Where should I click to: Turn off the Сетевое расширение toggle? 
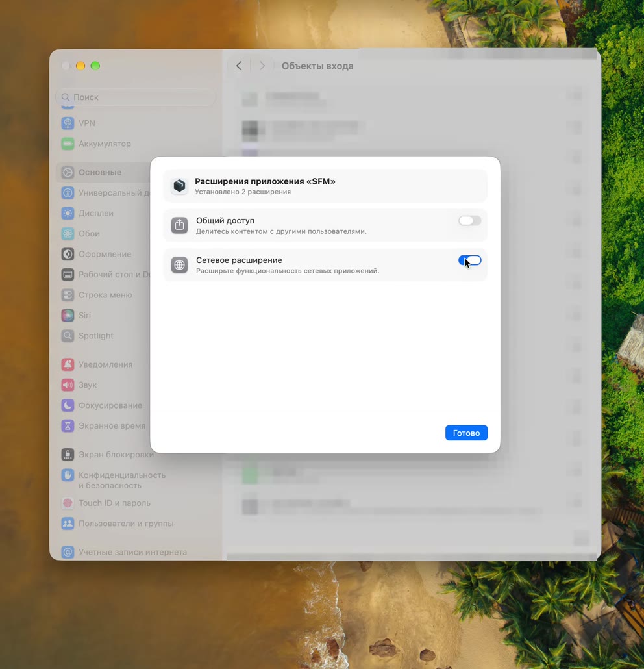[469, 260]
